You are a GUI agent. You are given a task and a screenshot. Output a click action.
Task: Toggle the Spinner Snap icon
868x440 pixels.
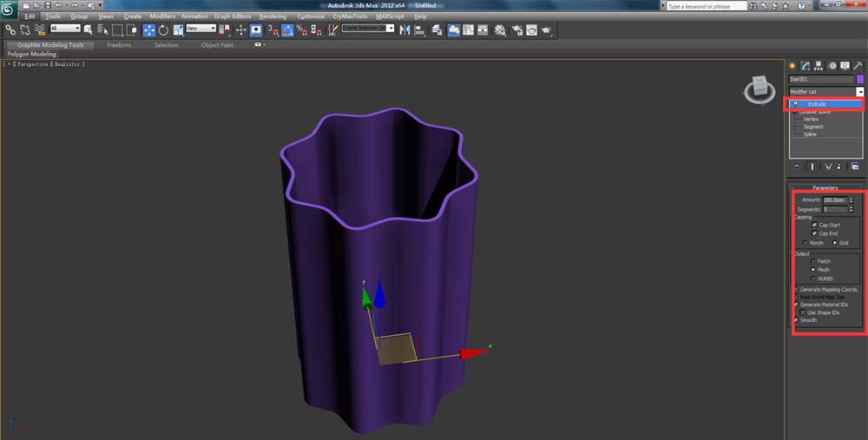(316, 30)
